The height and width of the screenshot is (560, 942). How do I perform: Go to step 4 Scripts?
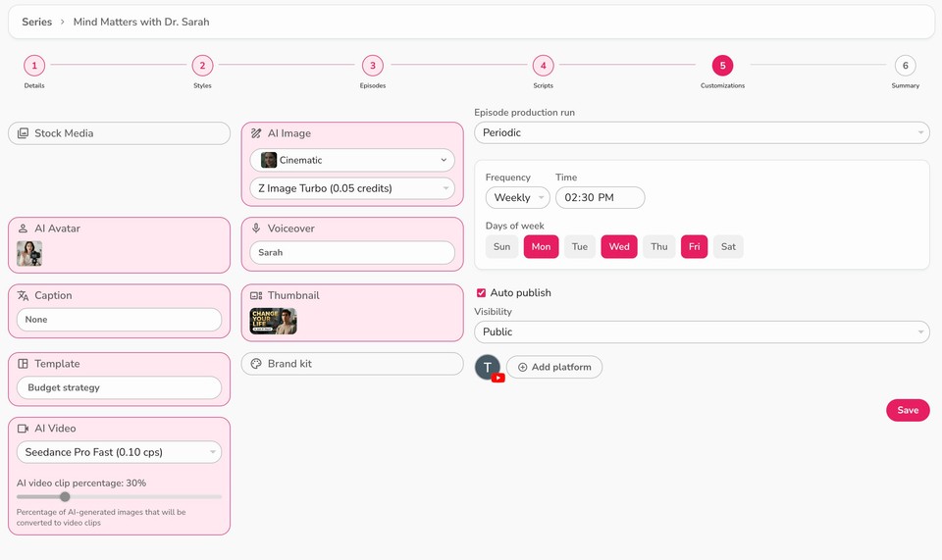coord(543,66)
